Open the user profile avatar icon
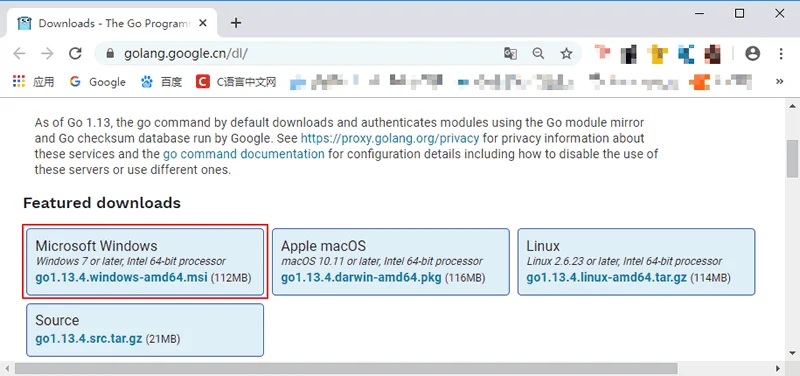This screenshot has width=800, height=376. tap(753, 54)
